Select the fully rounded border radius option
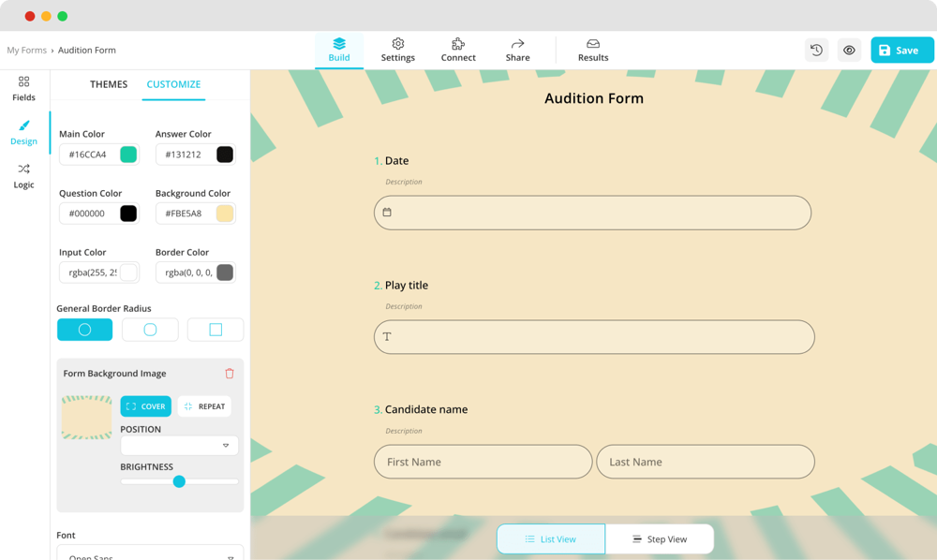 point(84,330)
